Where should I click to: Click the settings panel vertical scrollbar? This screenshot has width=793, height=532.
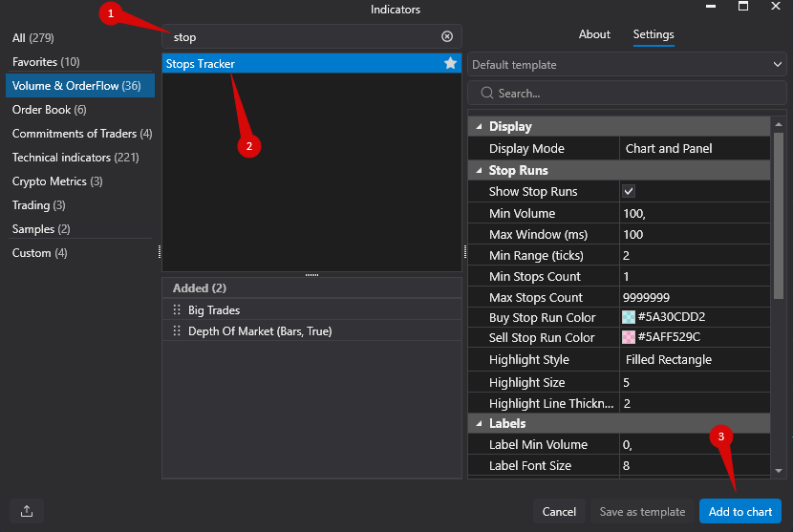[779, 216]
